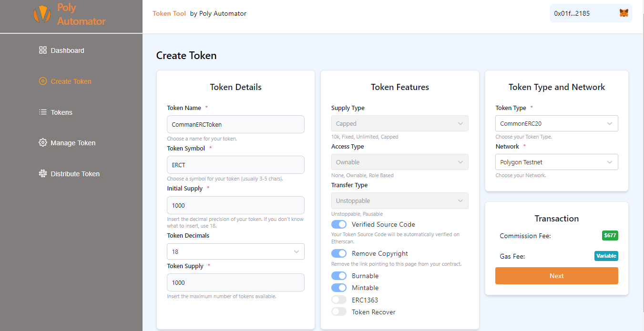The image size is (644, 331).
Task: Click the Poly Automator logo icon
Action: 42,14
